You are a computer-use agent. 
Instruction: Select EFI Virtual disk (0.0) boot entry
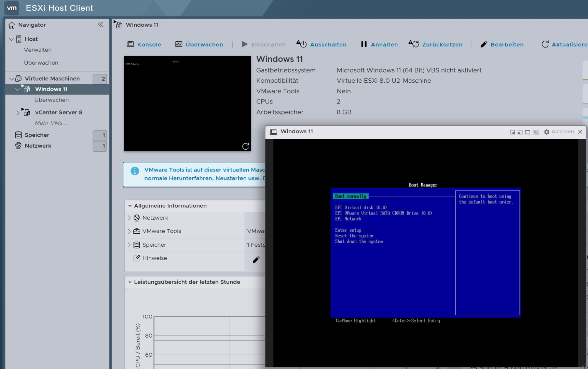361,208
